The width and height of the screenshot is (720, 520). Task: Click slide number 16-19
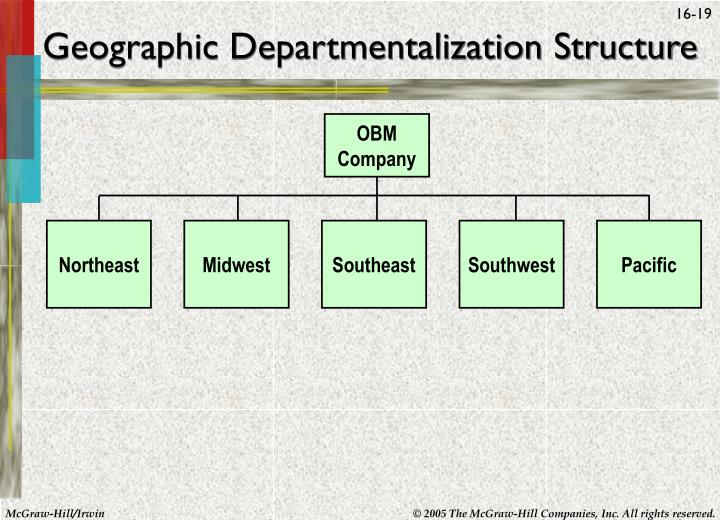(693, 14)
